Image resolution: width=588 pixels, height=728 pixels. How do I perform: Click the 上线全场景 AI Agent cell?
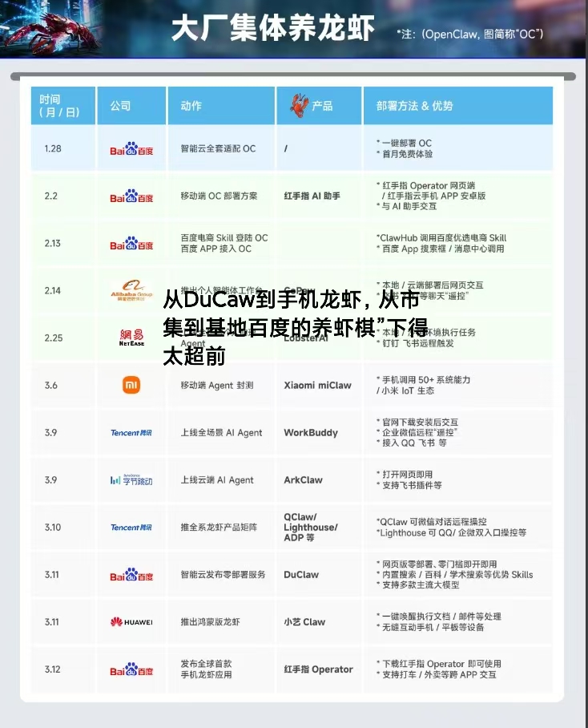(x=221, y=433)
